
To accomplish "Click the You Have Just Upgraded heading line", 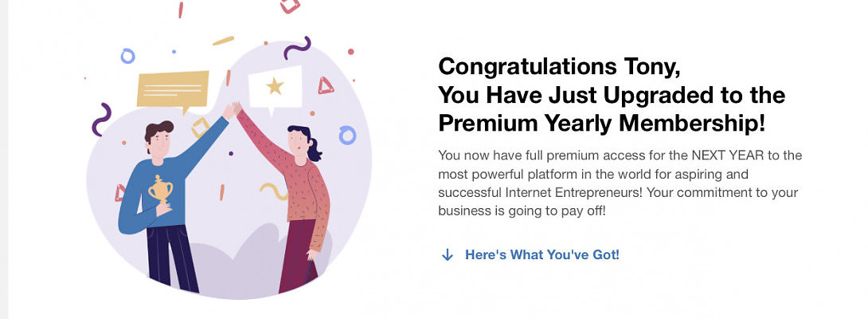I will click(x=612, y=95).
